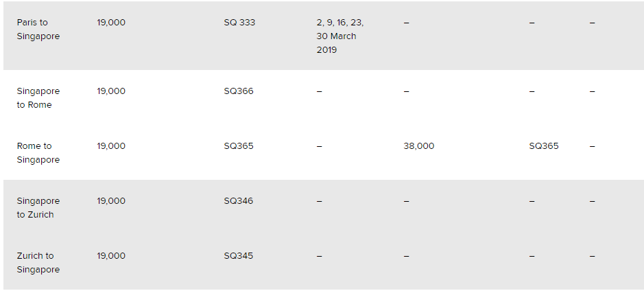Click the March 2019 dates cell

[340, 36]
